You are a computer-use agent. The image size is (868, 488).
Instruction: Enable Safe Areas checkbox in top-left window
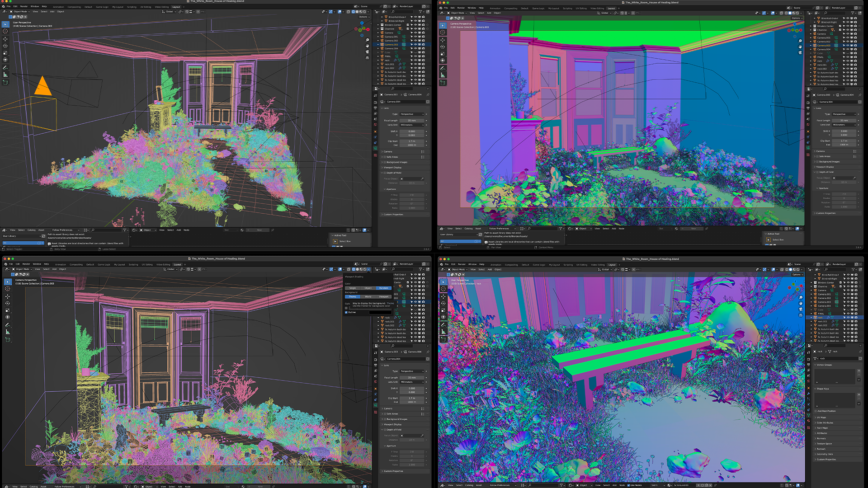click(385, 157)
